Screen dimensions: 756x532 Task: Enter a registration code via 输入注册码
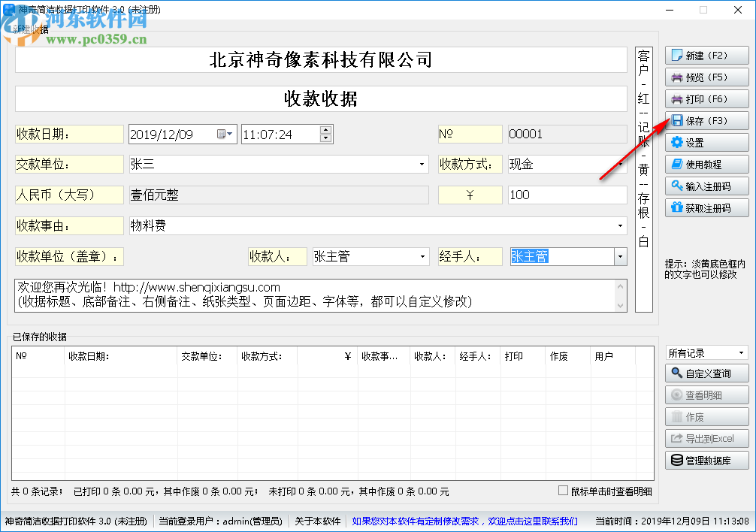click(706, 186)
